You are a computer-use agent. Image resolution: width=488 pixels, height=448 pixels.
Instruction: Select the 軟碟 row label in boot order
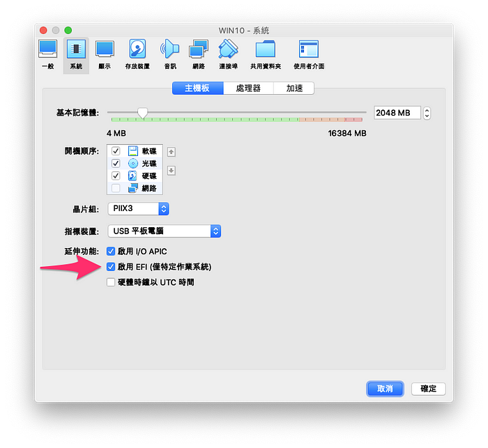149,151
